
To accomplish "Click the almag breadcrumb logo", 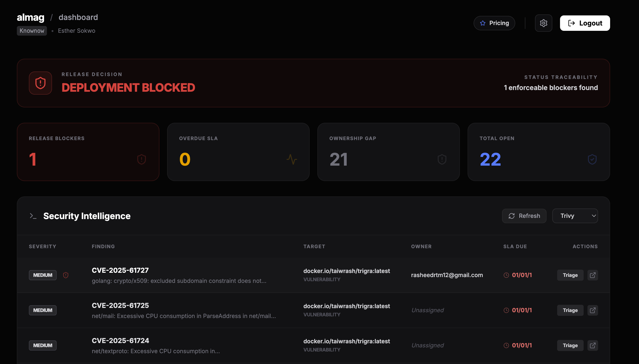I will [31, 17].
